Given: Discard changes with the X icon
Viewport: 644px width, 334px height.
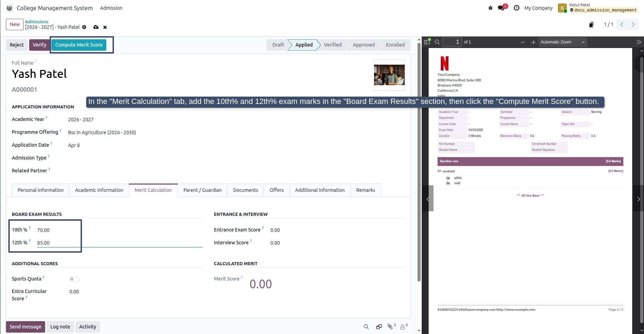Looking at the screenshot, I should click(x=105, y=27).
